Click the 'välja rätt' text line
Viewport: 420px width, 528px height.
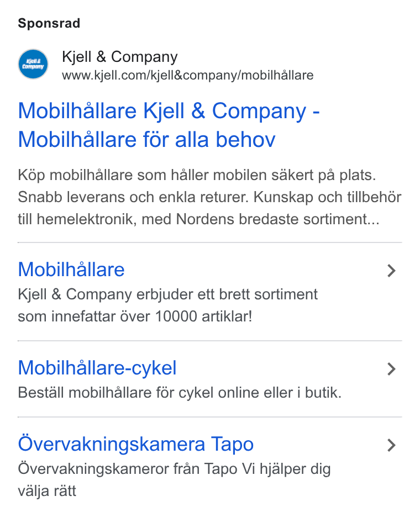coord(47,491)
